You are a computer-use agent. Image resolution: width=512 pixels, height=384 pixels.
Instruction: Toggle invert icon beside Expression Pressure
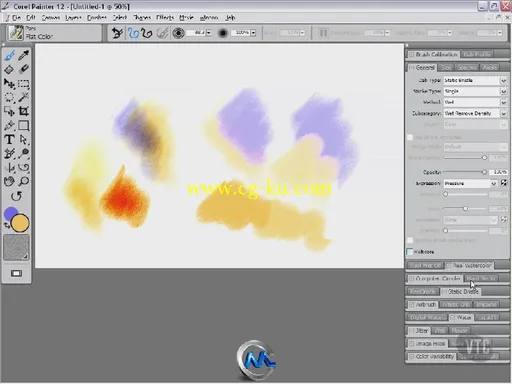click(x=504, y=183)
